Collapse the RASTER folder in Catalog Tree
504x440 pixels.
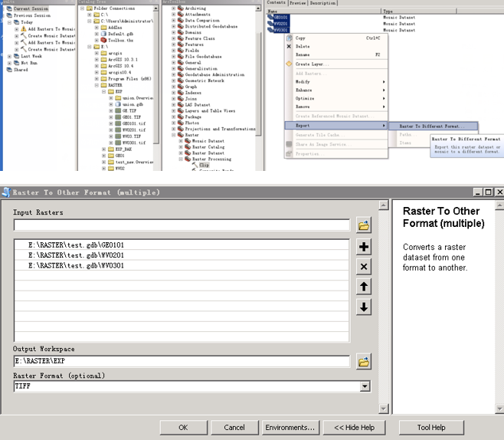point(97,85)
